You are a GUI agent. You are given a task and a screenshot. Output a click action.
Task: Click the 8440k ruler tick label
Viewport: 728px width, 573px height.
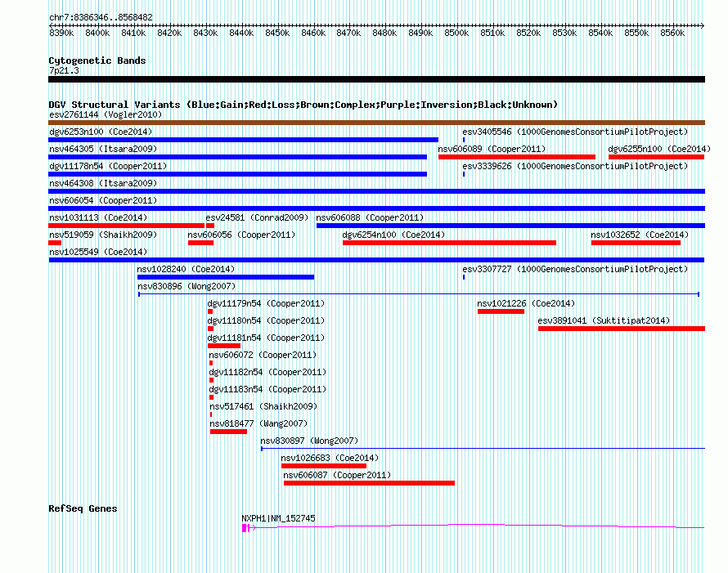click(x=241, y=33)
